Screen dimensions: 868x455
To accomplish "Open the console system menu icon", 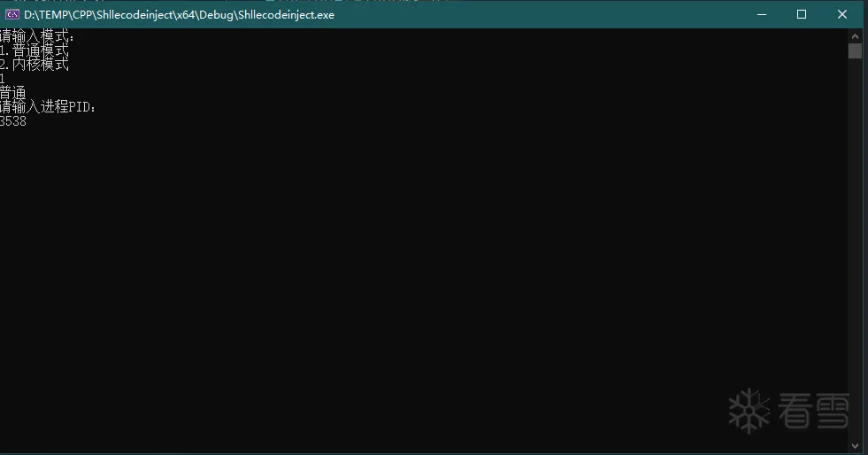I will point(12,15).
